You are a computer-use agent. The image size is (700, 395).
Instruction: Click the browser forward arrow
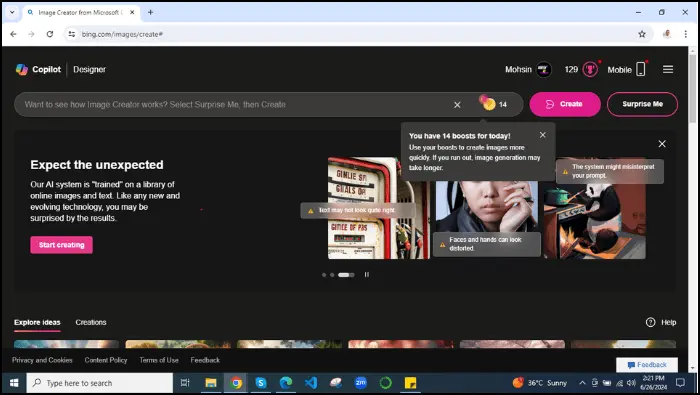(x=31, y=34)
